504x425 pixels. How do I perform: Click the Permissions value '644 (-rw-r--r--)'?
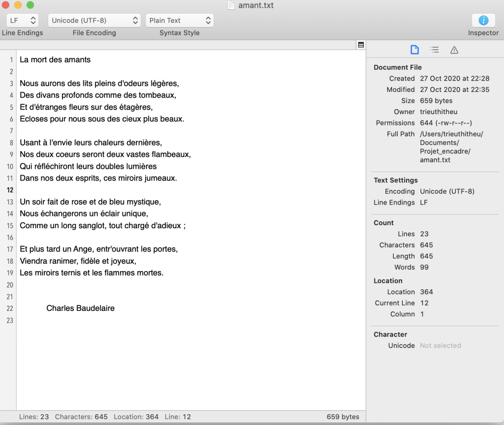point(446,123)
